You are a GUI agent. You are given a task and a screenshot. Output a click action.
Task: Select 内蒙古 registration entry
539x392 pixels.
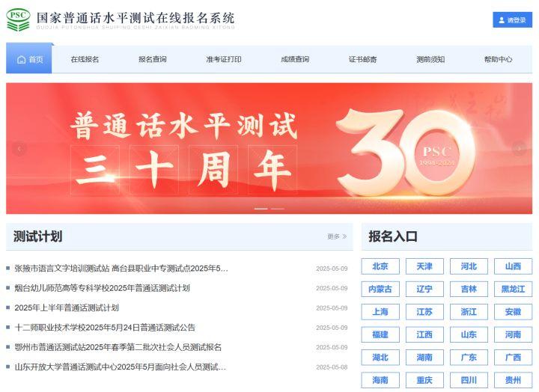(x=380, y=289)
